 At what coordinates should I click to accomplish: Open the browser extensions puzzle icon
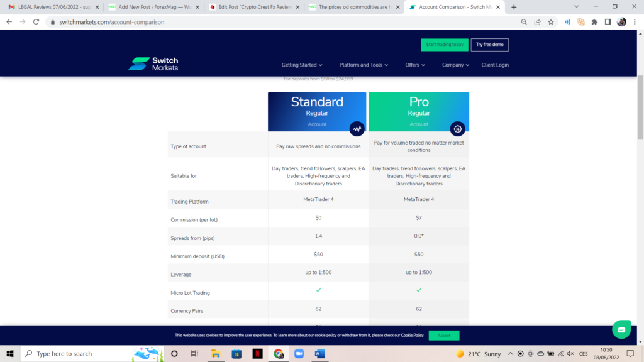click(x=594, y=22)
